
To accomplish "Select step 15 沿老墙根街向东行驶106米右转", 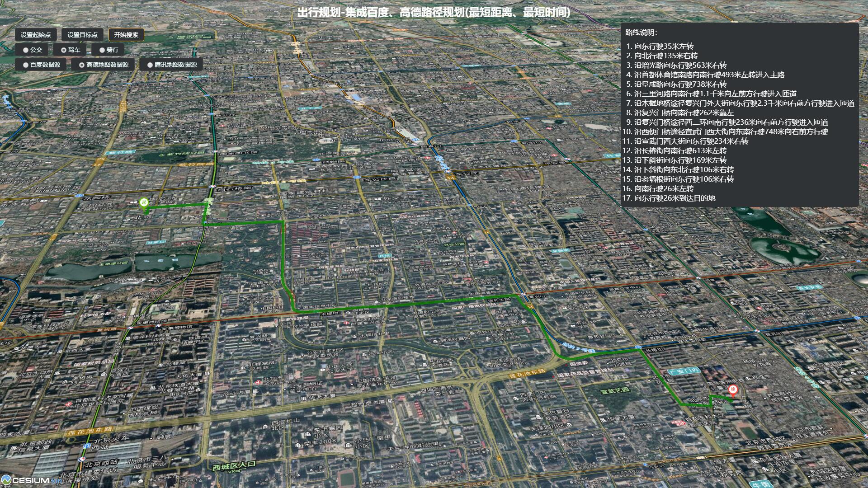I will coord(684,179).
